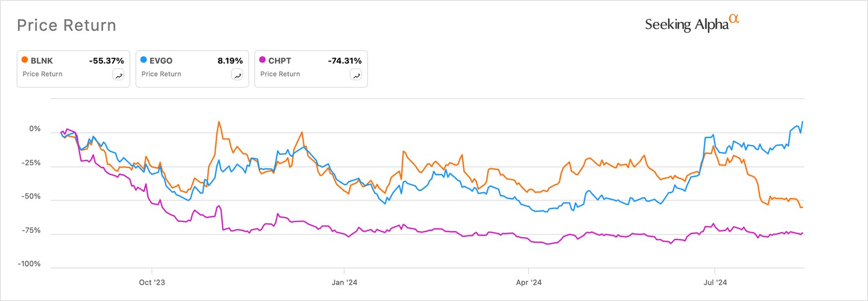868x301 pixels.
Task: Click the Jul '24 date axis label
Action: pos(714,281)
